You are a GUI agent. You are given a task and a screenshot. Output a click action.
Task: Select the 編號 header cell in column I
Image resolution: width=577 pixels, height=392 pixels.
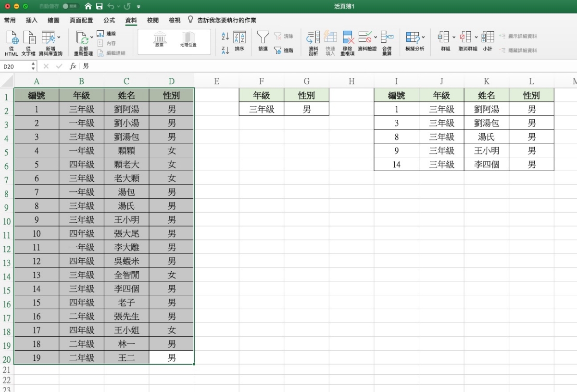click(x=397, y=95)
